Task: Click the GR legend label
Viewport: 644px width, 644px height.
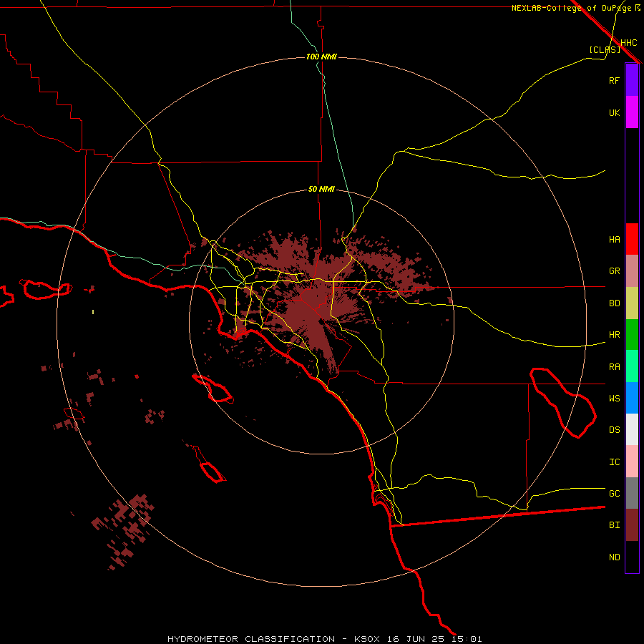Action: [x=614, y=270]
